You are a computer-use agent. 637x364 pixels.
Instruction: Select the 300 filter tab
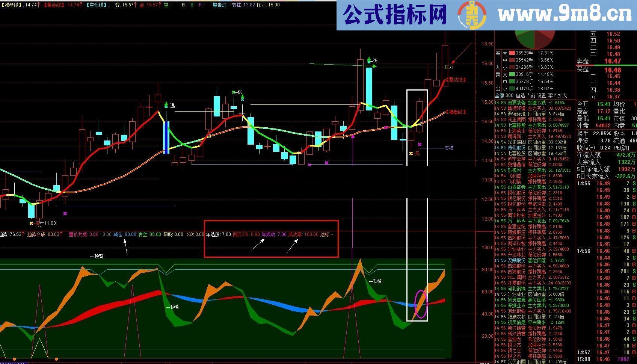pos(509,96)
